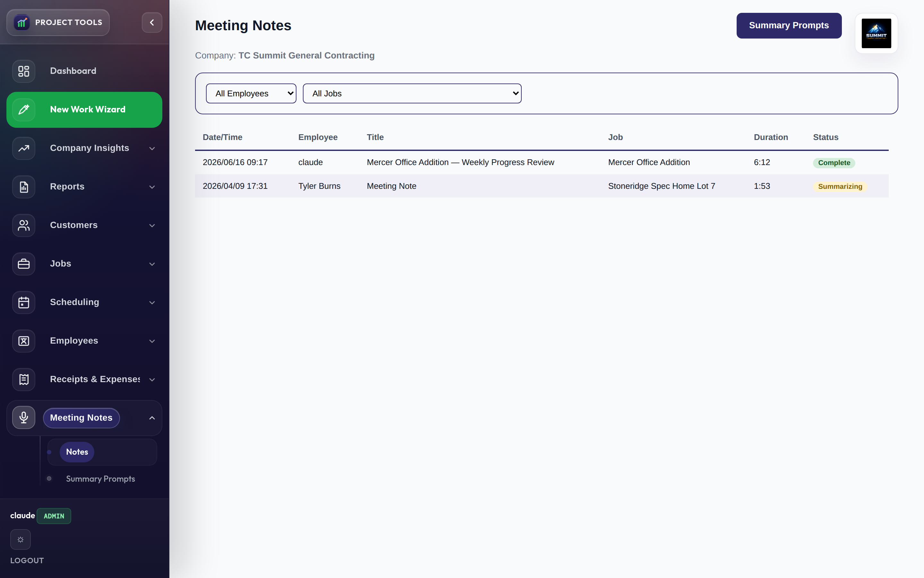The width and height of the screenshot is (924, 578).
Task: Expand the Company Insights chevron
Action: (x=152, y=148)
